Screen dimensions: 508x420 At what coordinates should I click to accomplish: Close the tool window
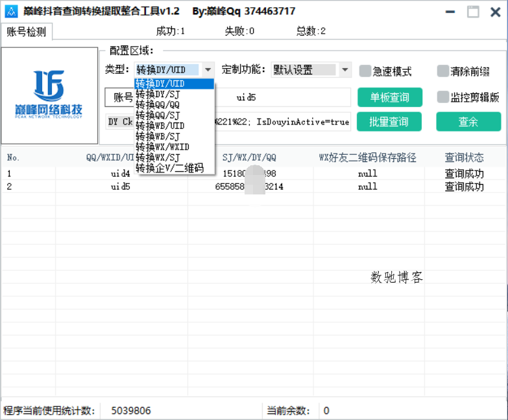click(x=496, y=12)
